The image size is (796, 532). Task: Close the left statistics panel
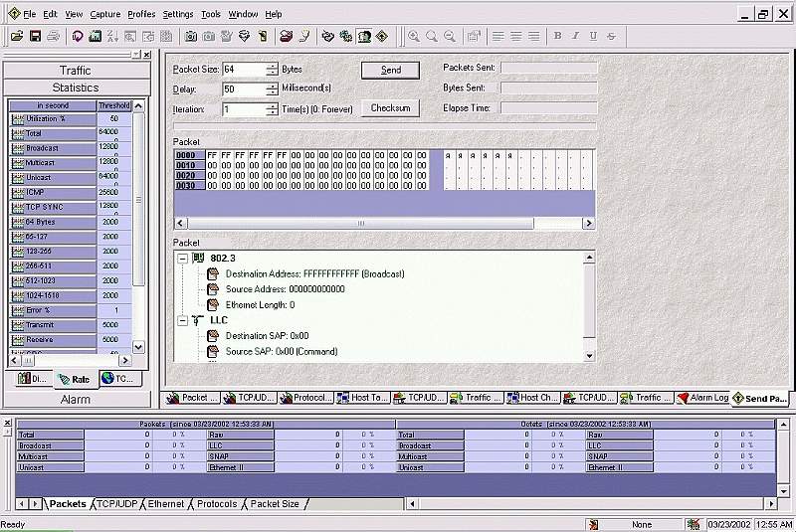(146, 55)
